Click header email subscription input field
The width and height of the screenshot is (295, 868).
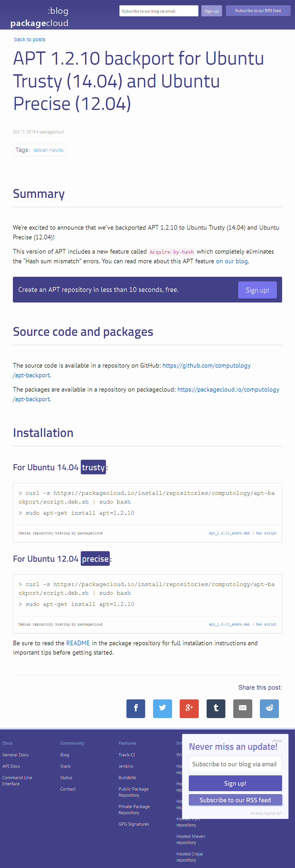159,11
